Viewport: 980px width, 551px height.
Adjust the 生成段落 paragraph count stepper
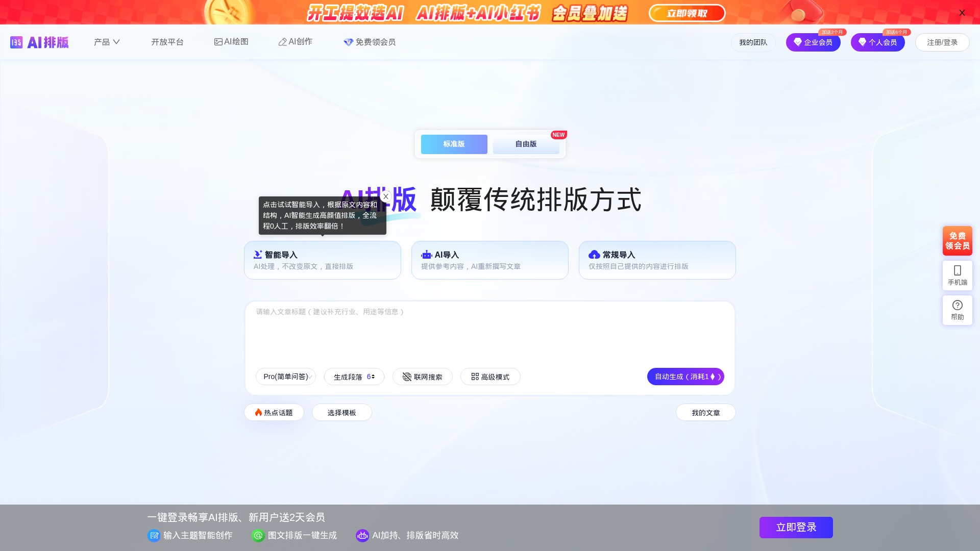(373, 377)
